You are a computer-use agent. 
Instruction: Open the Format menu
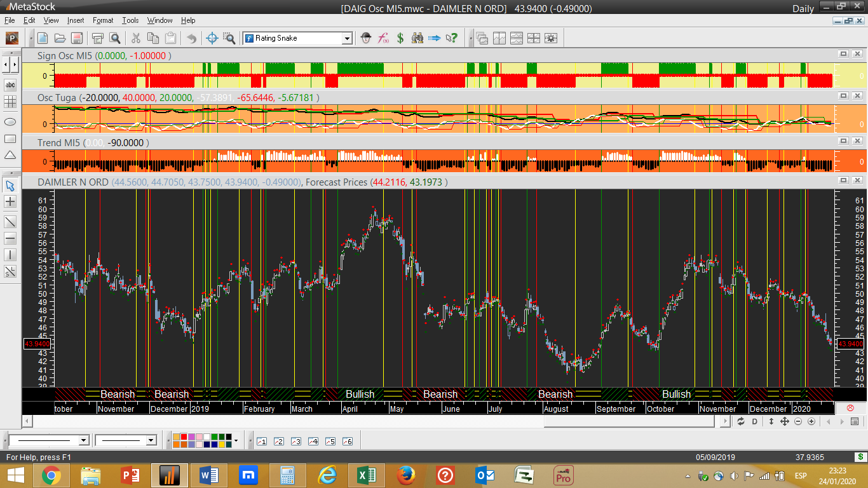tap(103, 20)
